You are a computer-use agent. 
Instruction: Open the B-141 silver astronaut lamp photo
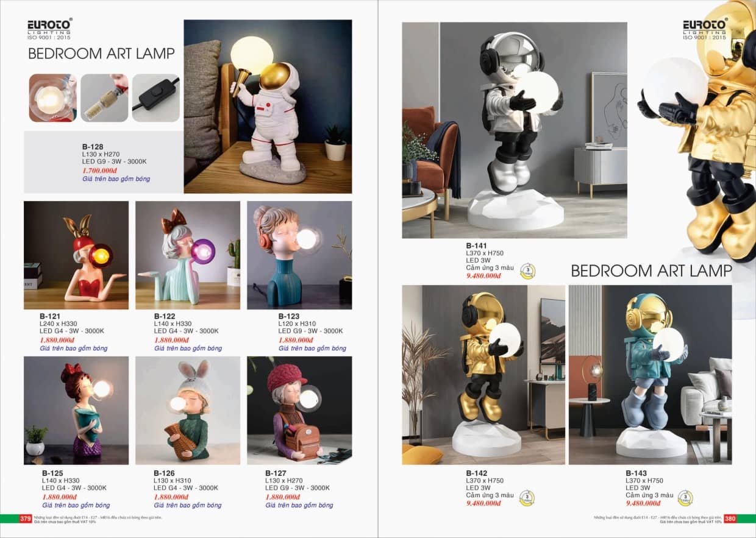pos(515,130)
